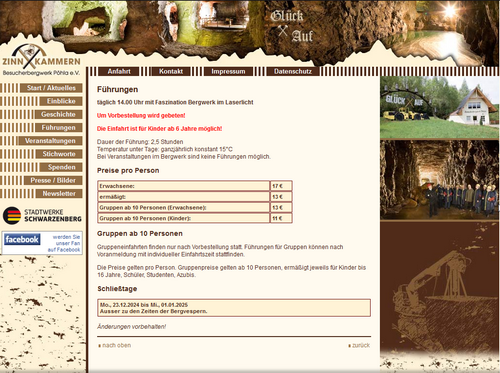Open the Spenden page in the sidebar
This screenshot has height=373, width=500.
coord(61,167)
